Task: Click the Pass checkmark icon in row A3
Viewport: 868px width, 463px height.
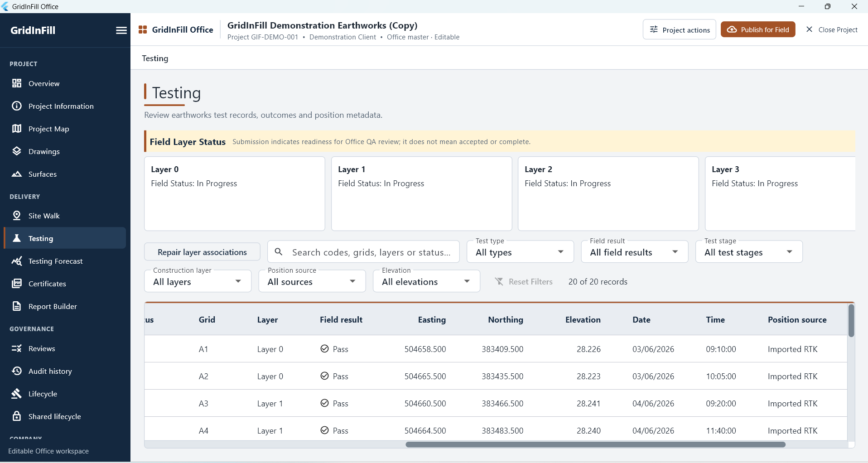Action: click(x=324, y=403)
